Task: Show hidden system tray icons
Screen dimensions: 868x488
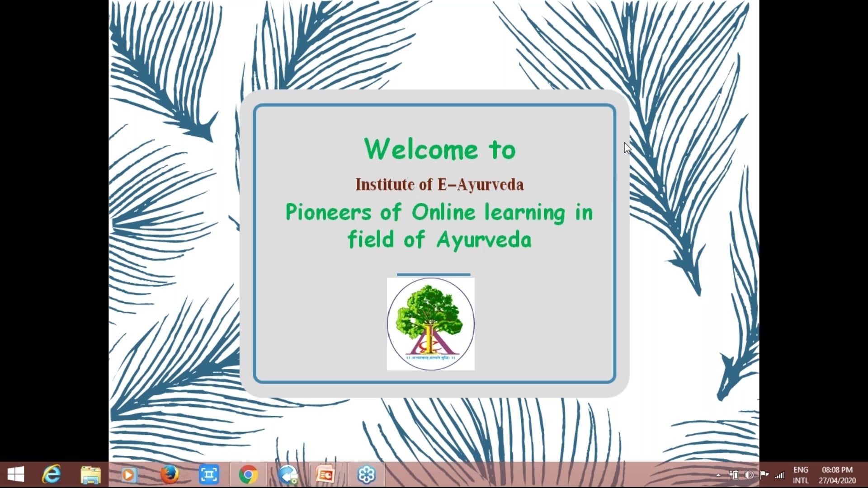Action: pyautogui.click(x=718, y=475)
